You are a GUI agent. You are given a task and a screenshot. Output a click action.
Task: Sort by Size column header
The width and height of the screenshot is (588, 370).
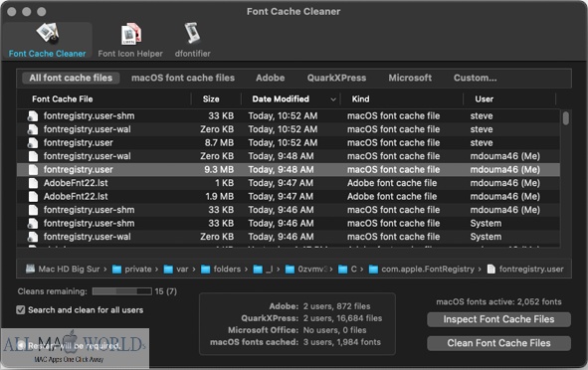tap(211, 99)
